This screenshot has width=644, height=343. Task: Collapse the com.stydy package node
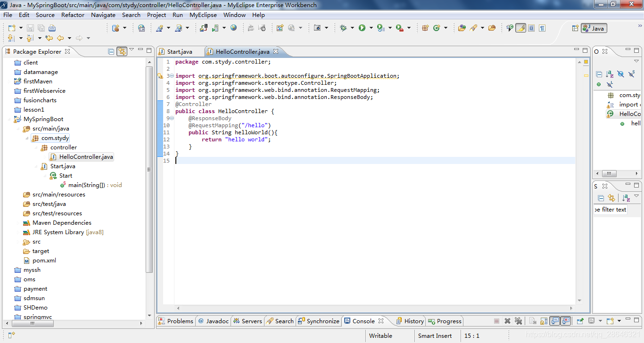[27, 138]
